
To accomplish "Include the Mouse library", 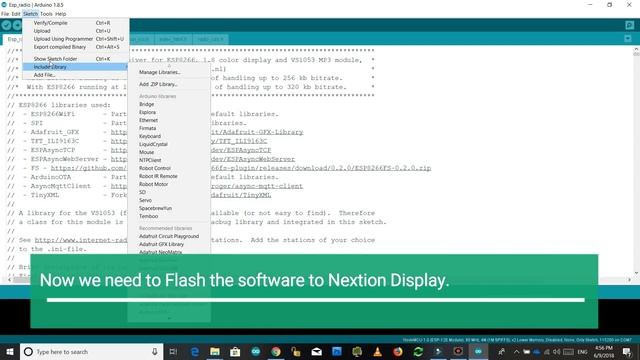I will 169,152.
